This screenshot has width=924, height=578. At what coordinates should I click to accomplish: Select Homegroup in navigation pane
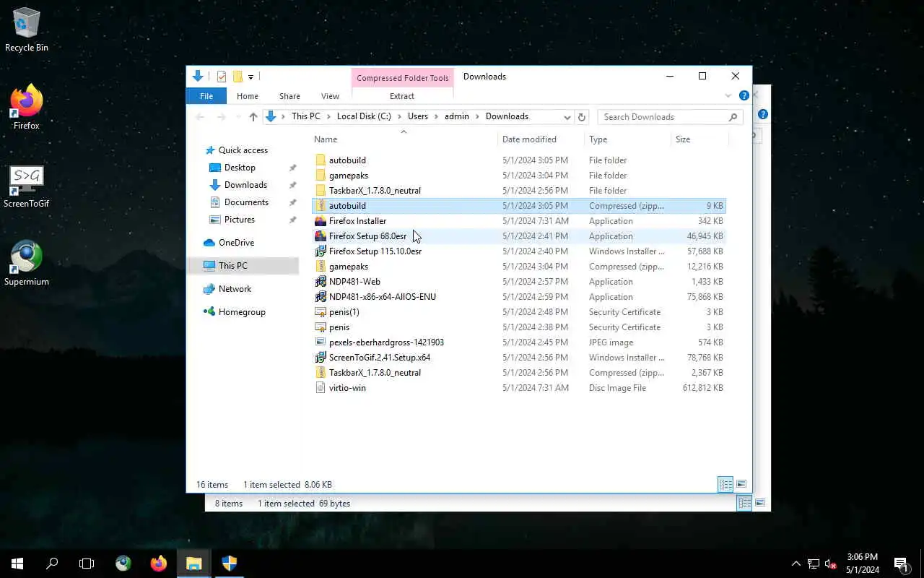click(x=242, y=312)
